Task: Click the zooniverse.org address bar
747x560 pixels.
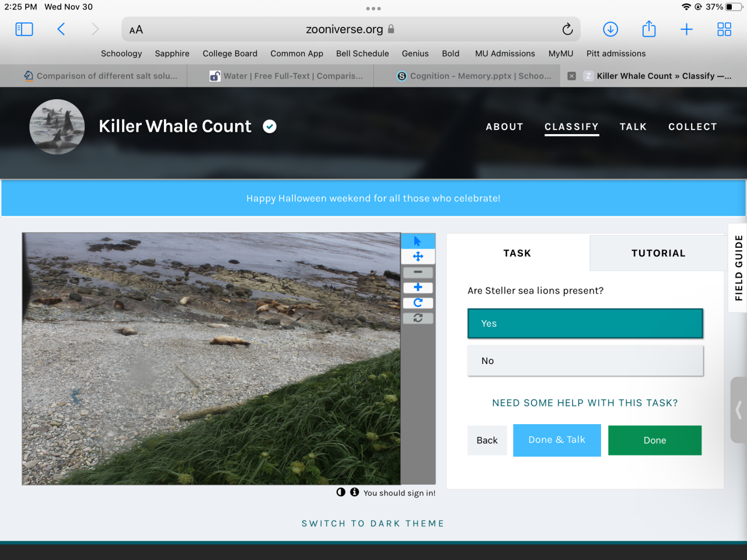Action: tap(350, 29)
